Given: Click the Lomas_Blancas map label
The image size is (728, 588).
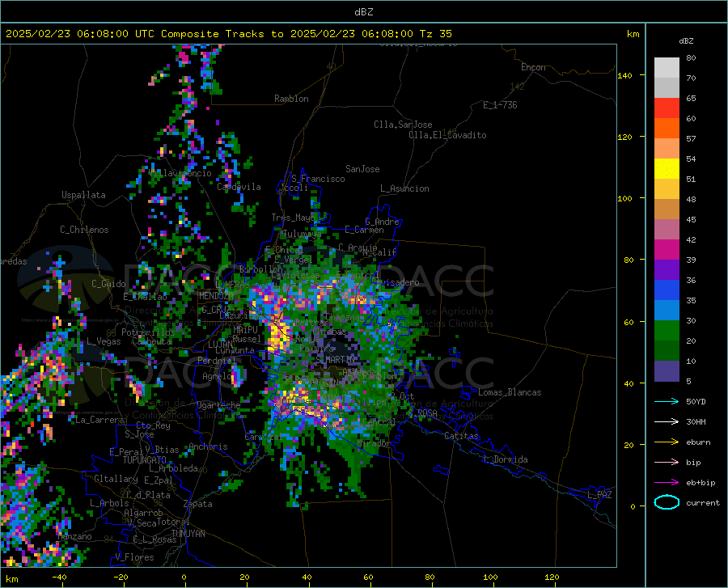Looking at the screenshot, I should coord(510,392).
